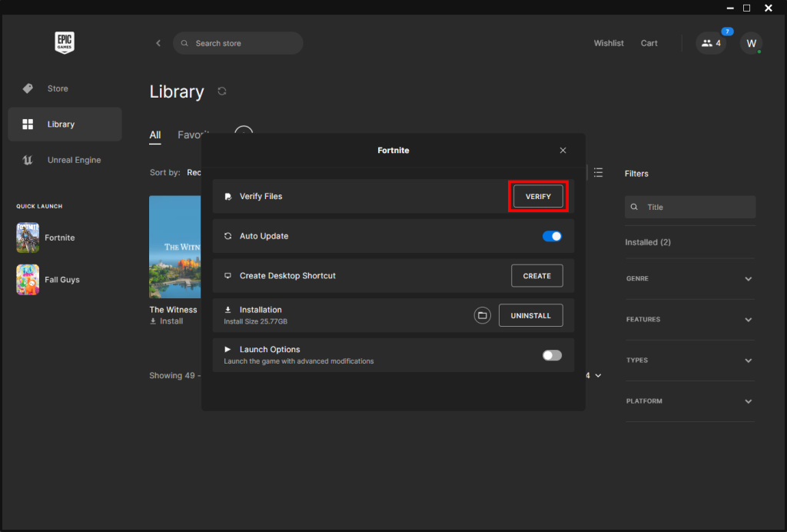
Task: Expand the GENRE filter
Action: (x=689, y=278)
